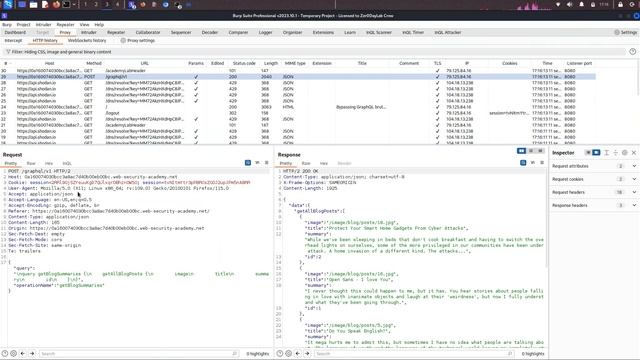
Task: Select top/bottom request/response layout
Action: click(531, 151)
